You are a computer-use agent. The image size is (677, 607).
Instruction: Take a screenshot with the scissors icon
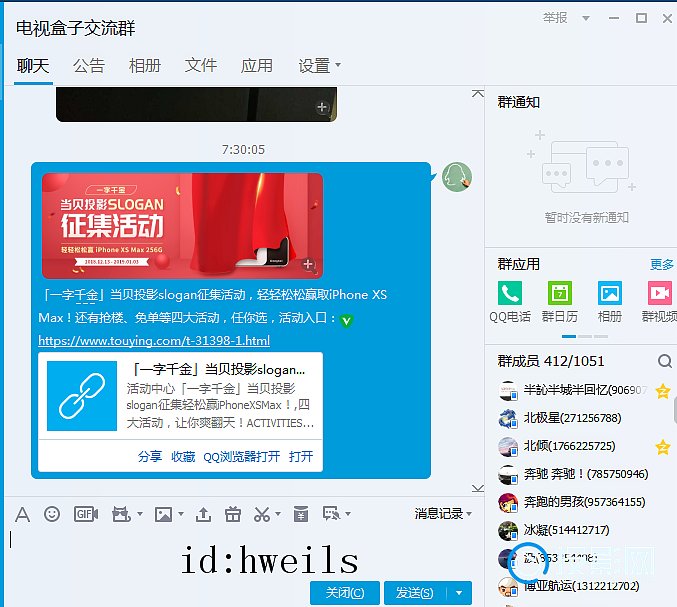262,514
